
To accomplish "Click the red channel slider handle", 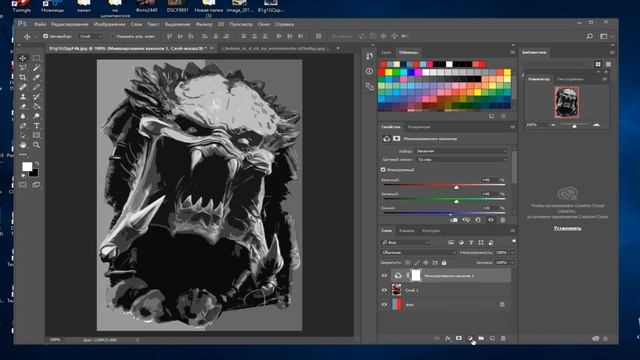I will (456, 187).
